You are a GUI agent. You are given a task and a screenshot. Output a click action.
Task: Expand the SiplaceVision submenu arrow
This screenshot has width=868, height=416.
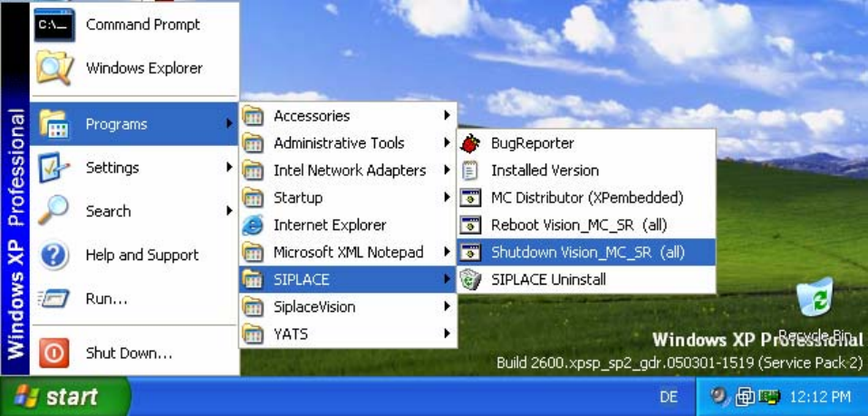click(x=446, y=305)
